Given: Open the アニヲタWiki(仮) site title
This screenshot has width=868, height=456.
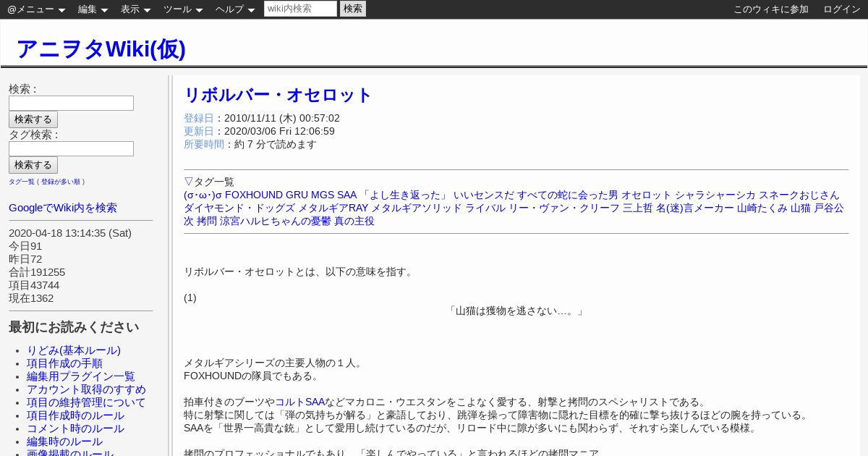Looking at the screenshot, I should (x=101, y=48).
